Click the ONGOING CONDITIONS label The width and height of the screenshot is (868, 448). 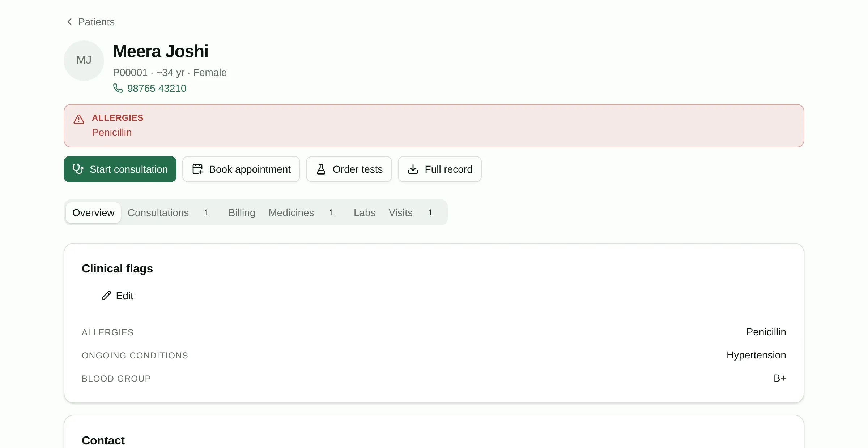[x=135, y=356]
